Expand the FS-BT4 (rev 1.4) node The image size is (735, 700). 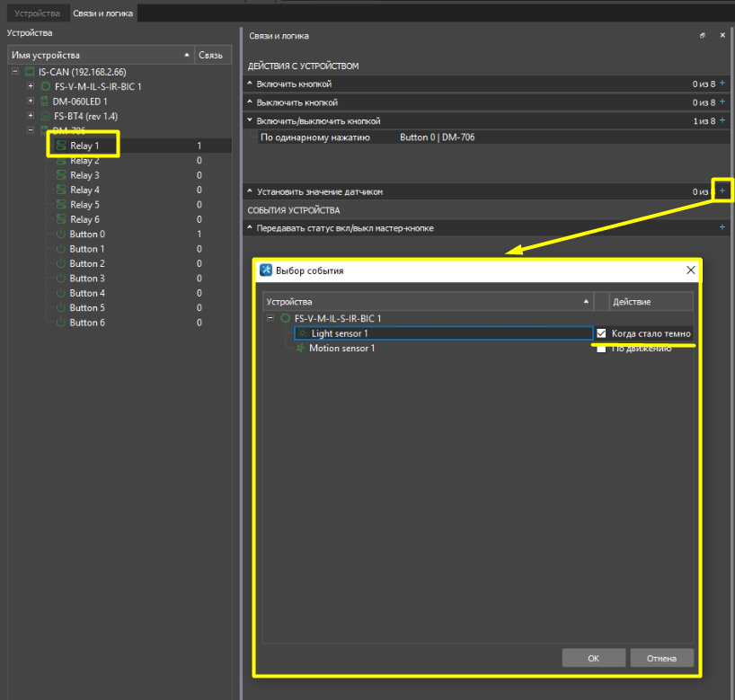(31, 117)
